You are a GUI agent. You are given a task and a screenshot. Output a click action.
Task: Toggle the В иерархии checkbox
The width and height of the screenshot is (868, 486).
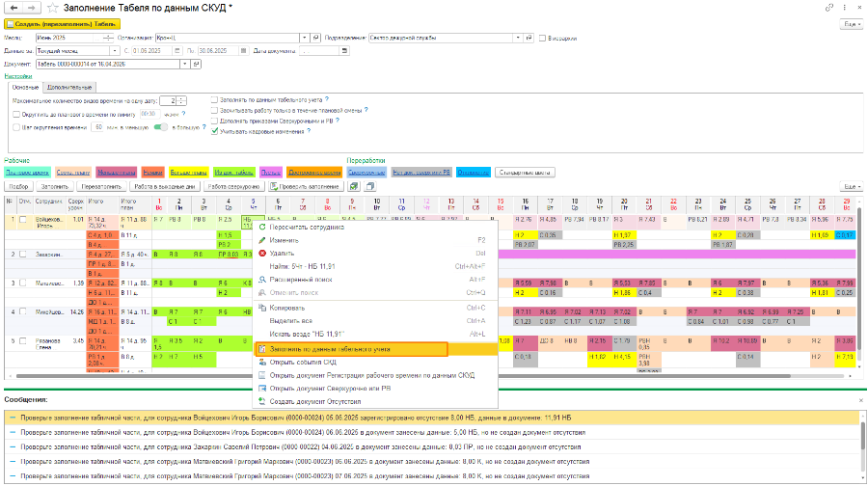(542, 39)
